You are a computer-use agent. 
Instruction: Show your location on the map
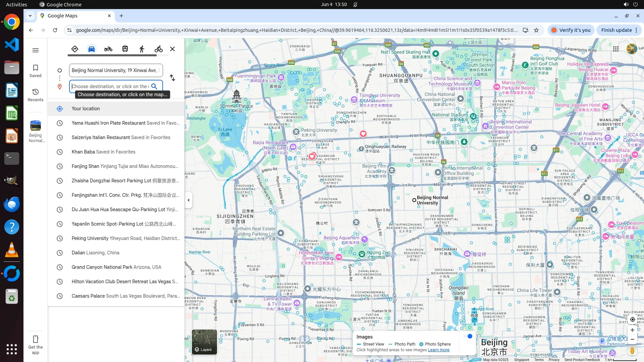pos(632,319)
